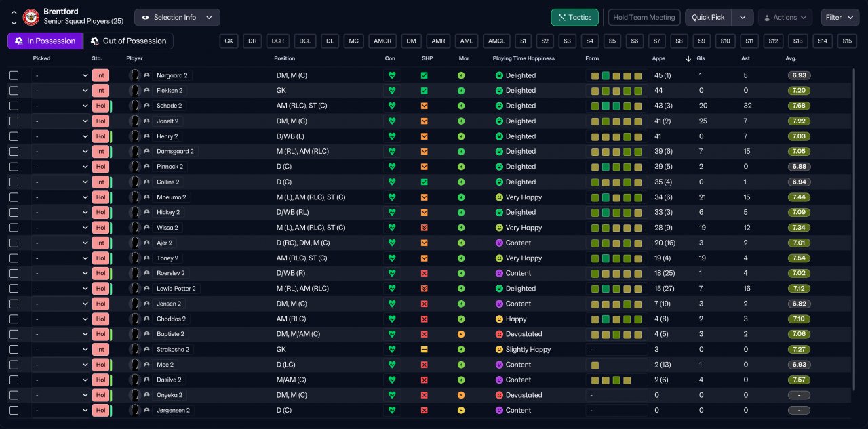868x429 pixels.
Task: Switch to the Out of Possession tab
Action: [128, 41]
